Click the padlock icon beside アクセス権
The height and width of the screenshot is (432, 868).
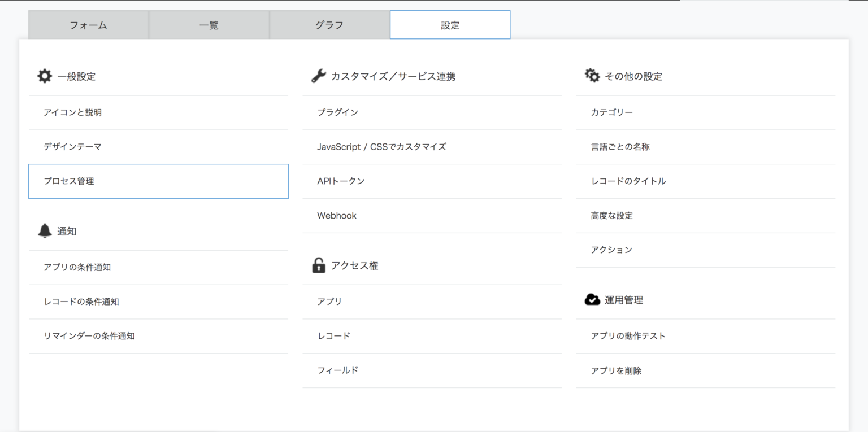point(319,265)
